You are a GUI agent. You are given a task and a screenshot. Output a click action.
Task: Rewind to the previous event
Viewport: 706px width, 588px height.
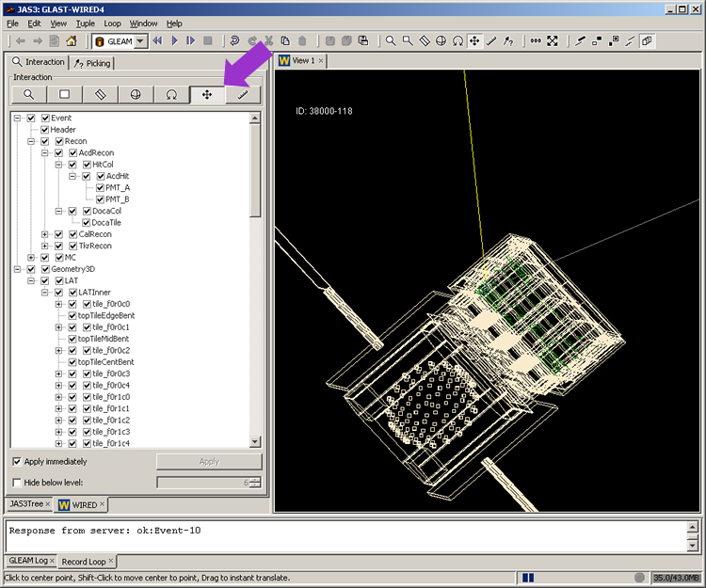[x=157, y=41]
